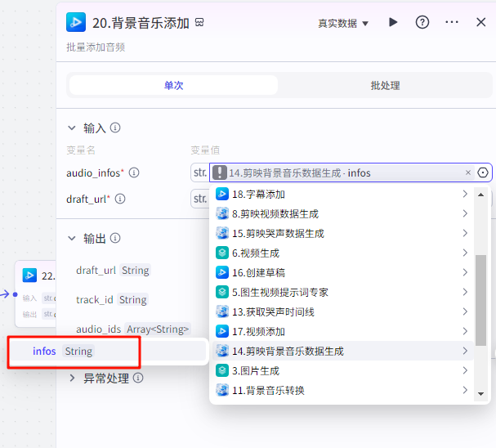The image size is (496, 448).
Task: Collapse the 输入 section
Action: (x=72, y=128)
